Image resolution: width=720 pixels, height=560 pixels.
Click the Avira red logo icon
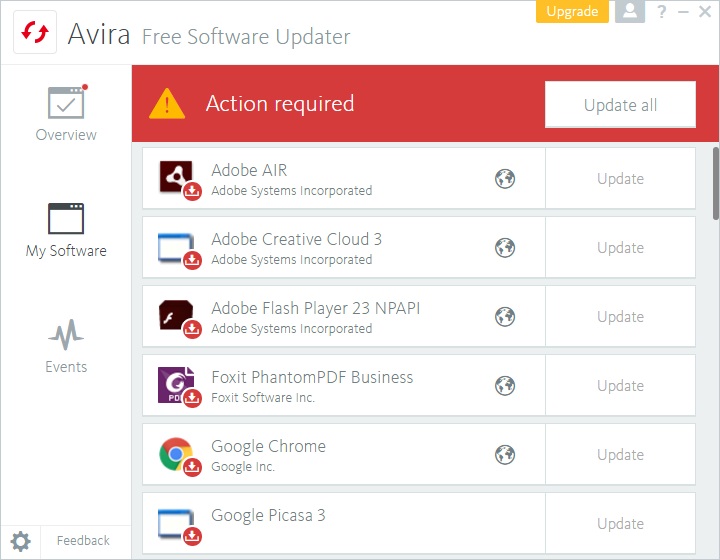click(x=35, y=33)
